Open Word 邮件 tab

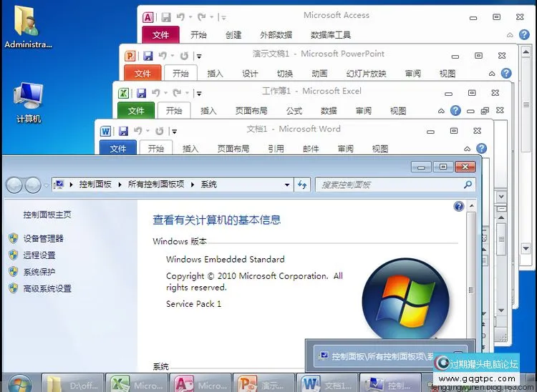click(311, 149)
